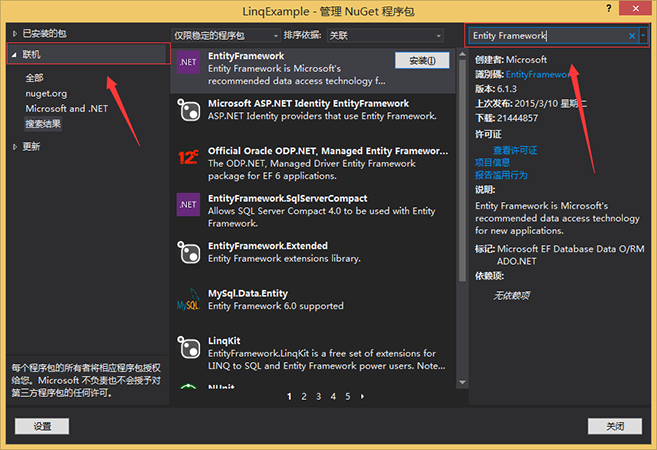
Task: Expand the 更新 node
Action: pos(15,147)
